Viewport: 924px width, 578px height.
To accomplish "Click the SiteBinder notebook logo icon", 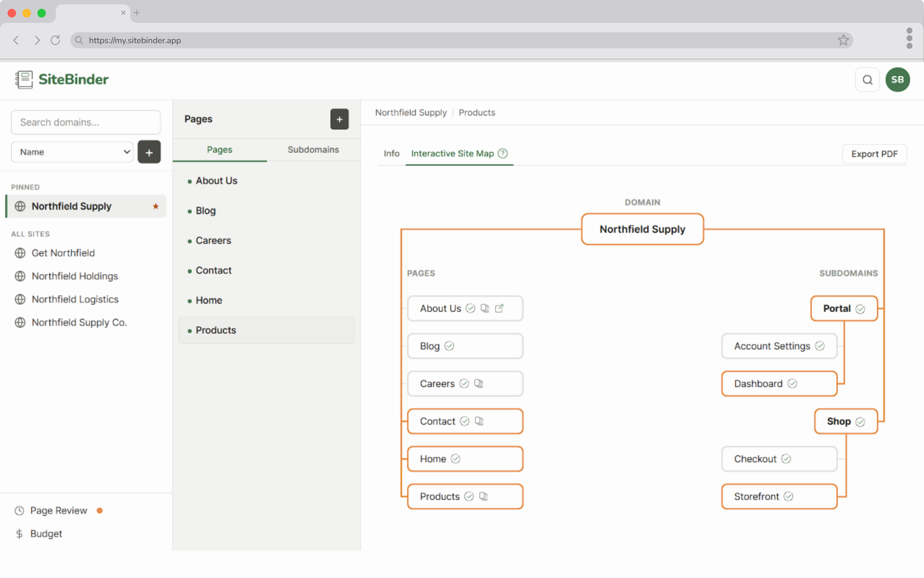I will point(24,80).
